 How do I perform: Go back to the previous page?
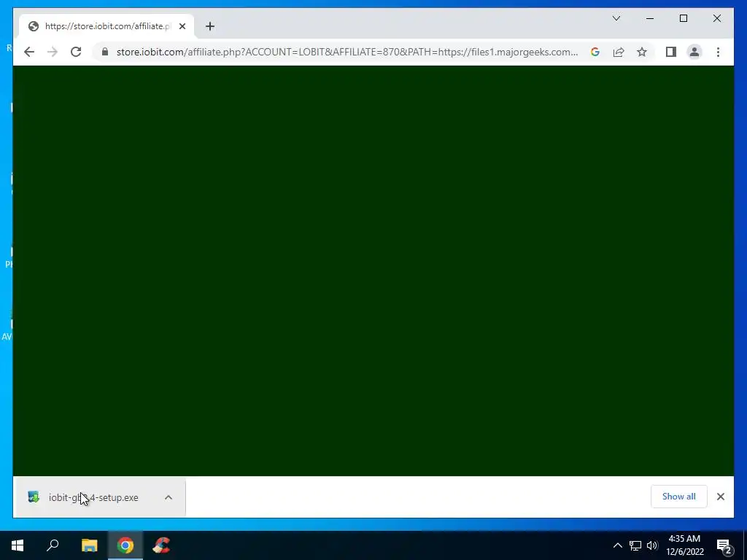coord(29,52)
